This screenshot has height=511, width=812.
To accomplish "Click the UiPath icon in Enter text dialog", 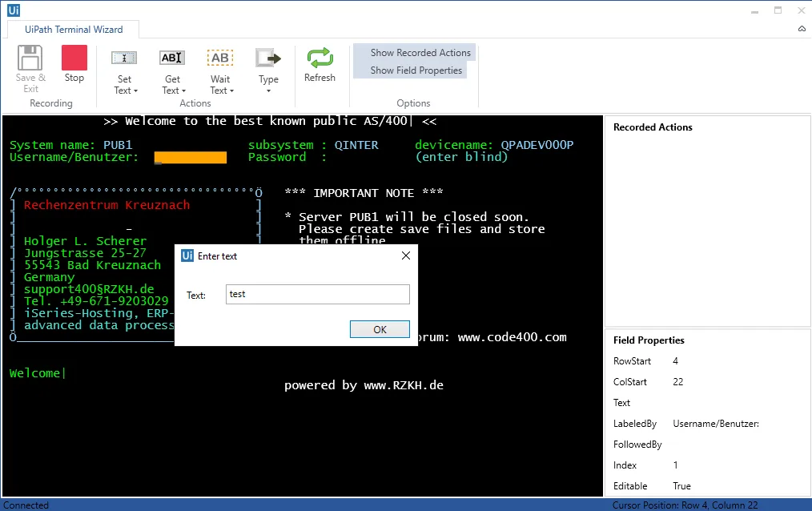I will 187,255.
